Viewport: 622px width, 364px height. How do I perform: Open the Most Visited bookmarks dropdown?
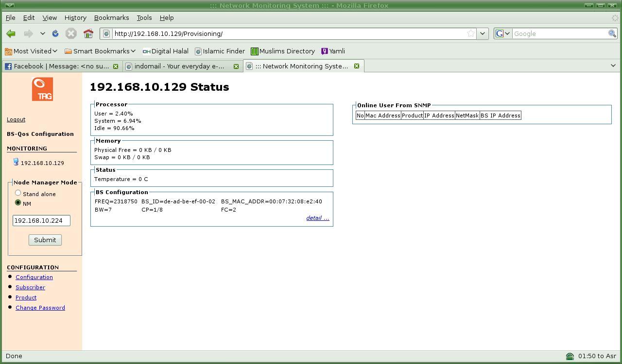[x=32, y=51]
